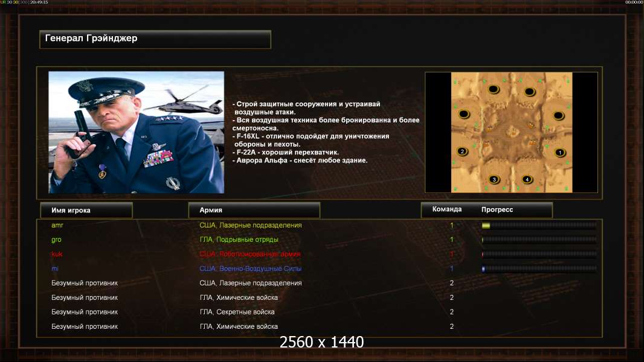Click the tip line about 'Аврора Альфа'

pos(300,160)
